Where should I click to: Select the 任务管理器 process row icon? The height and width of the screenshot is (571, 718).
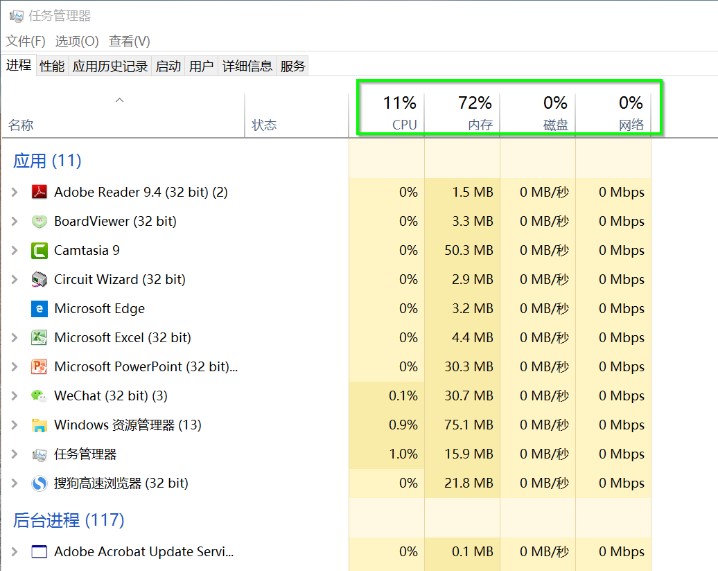click(39, 454)
